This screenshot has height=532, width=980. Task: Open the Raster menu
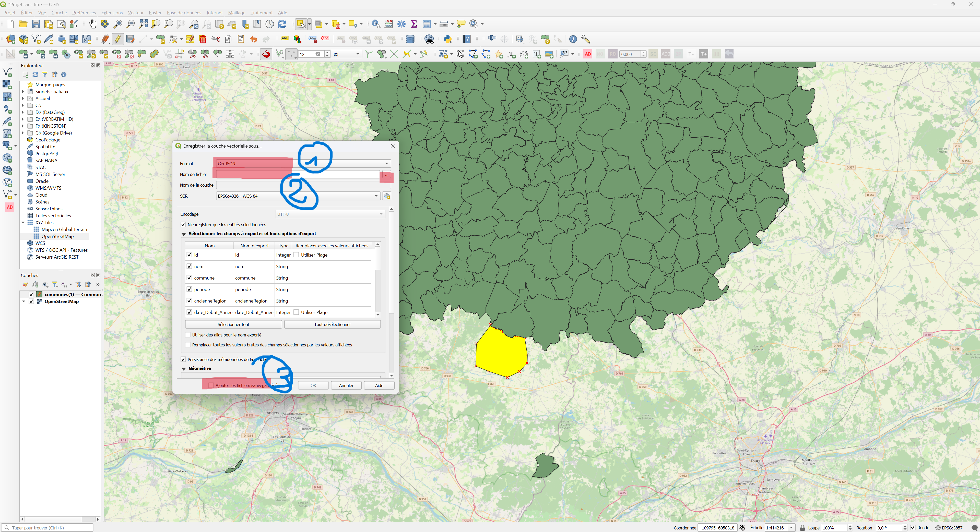click(x=155, y=13)
